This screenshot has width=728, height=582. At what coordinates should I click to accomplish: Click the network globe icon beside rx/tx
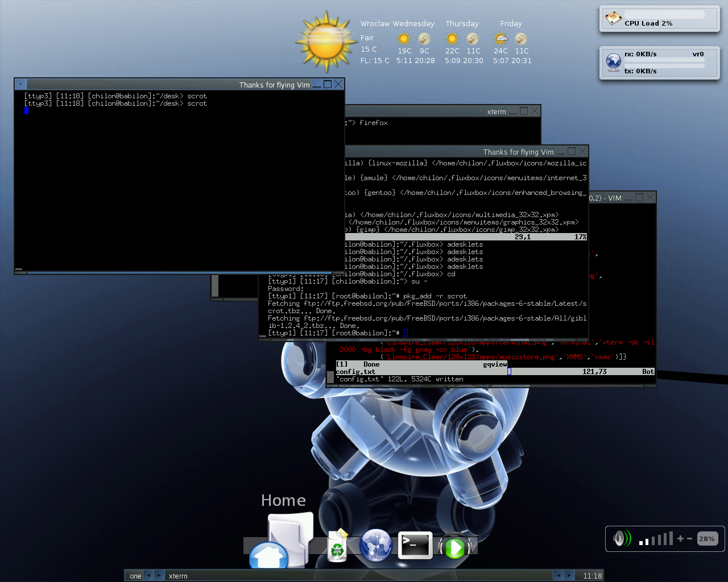(613, 62)
